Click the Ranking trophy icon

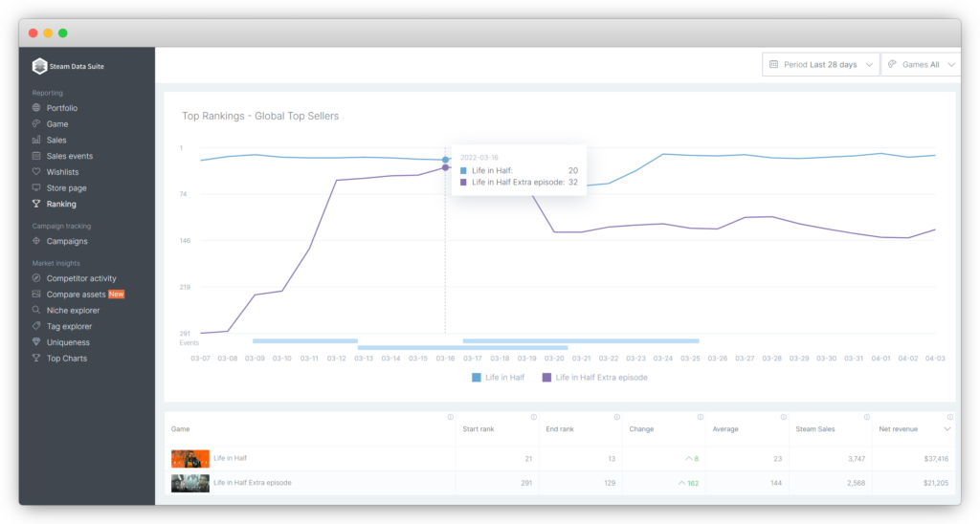[36, 204]
